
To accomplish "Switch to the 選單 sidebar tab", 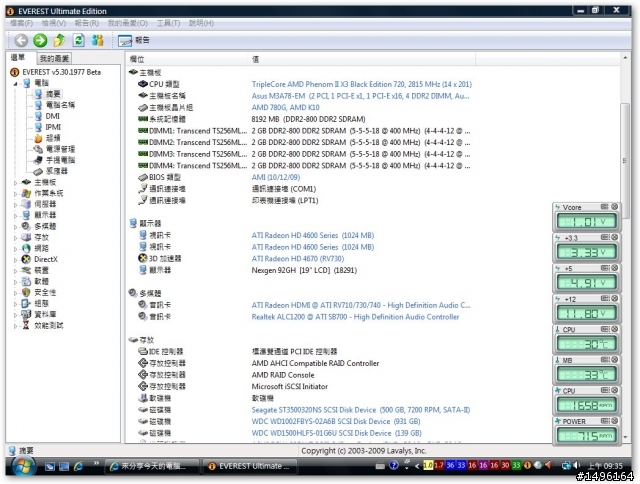I will point(18,58).
